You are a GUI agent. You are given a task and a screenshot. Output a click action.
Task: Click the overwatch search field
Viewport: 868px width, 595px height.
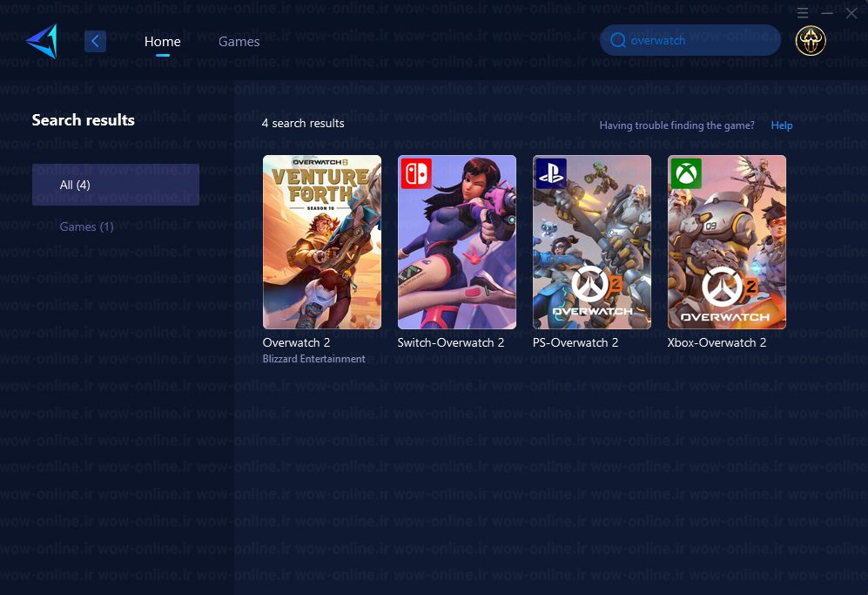(690, 40)
